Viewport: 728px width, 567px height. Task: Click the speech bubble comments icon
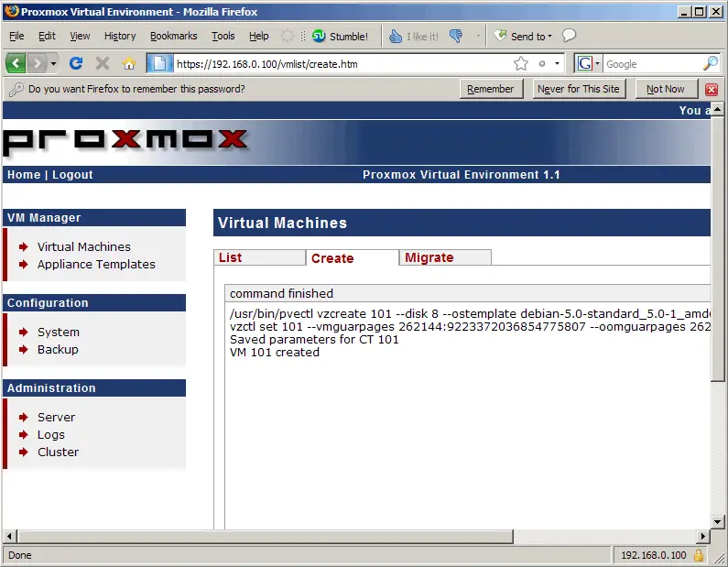(569, 36)
